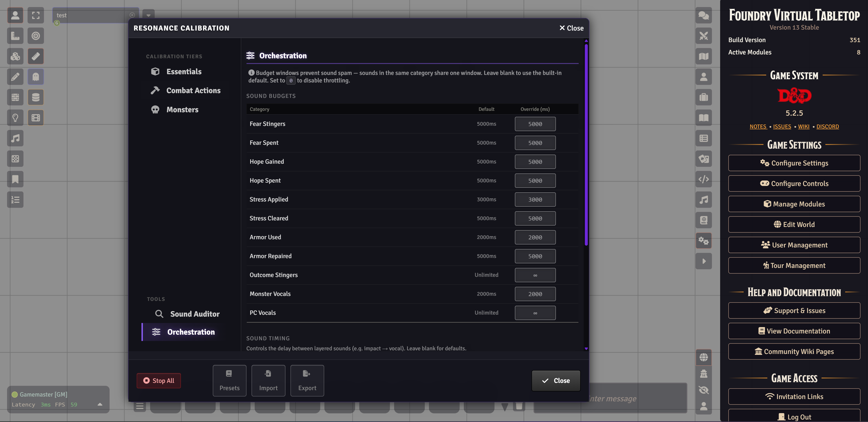Follow the DISCORD link
The height and width of the screenshot is (422, 868).
827,127
